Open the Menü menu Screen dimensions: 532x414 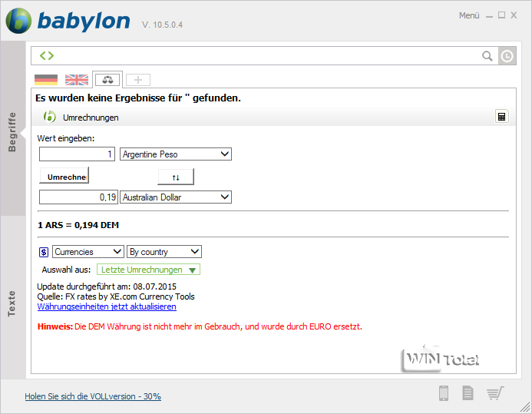pyautogui.click(x=469, y=15)
